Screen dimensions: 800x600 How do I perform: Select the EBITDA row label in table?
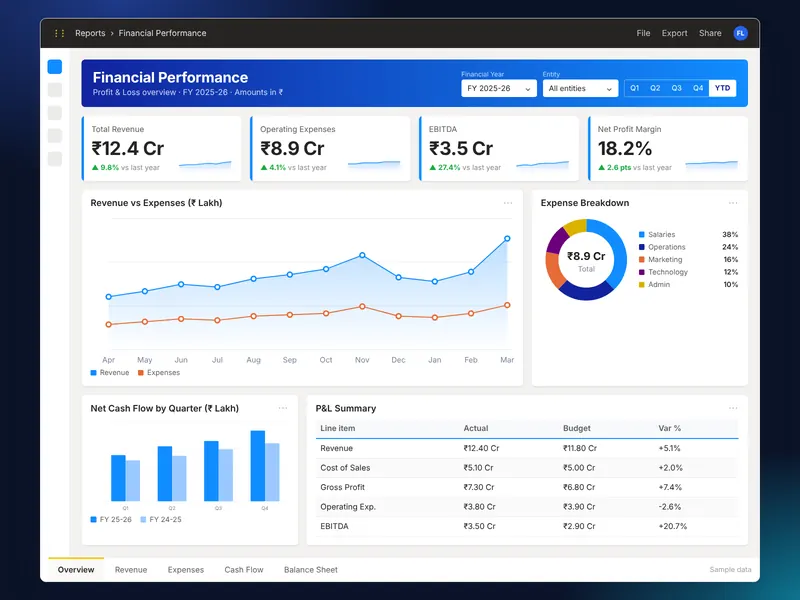coord(334,526)
